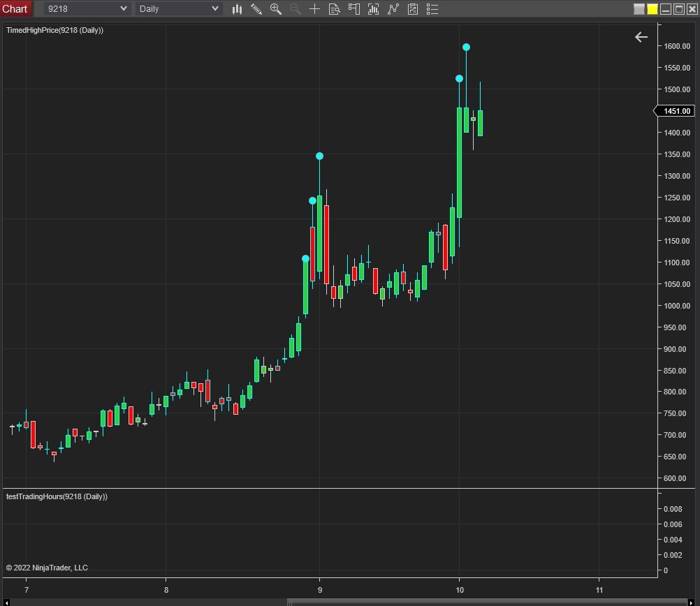Click the gray window link button

point(639,9)
